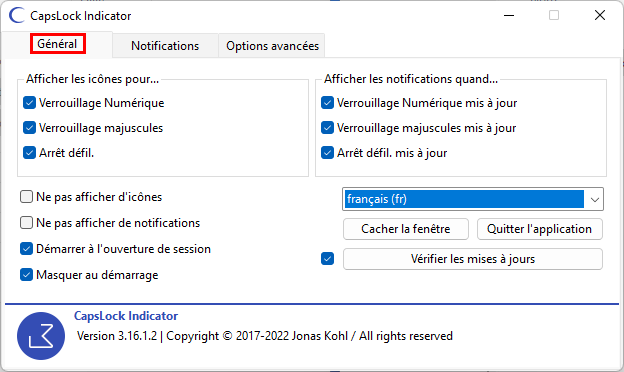
Task: Click the CapsLock Indicator title bar icon
Action: point(16,16)
